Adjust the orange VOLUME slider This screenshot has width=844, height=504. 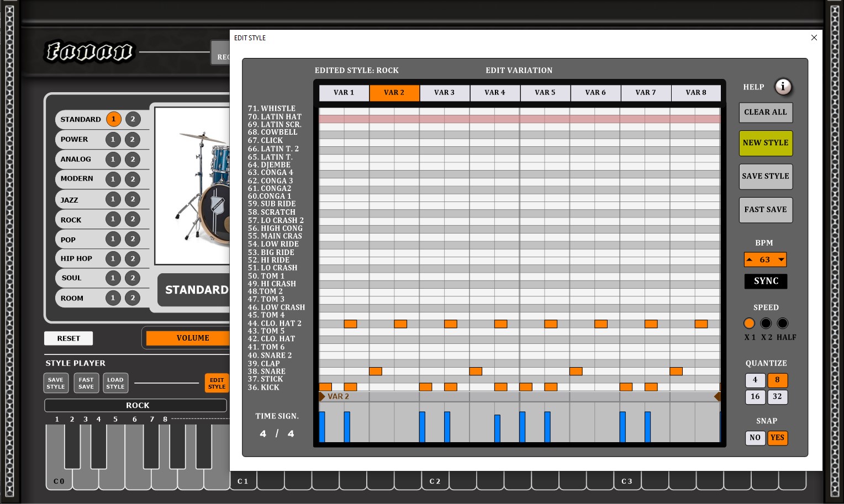click(188, 338)
